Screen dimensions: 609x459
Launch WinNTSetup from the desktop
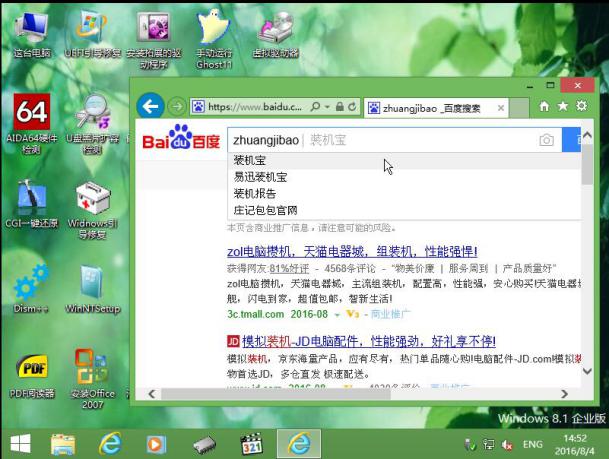point(92,289)
